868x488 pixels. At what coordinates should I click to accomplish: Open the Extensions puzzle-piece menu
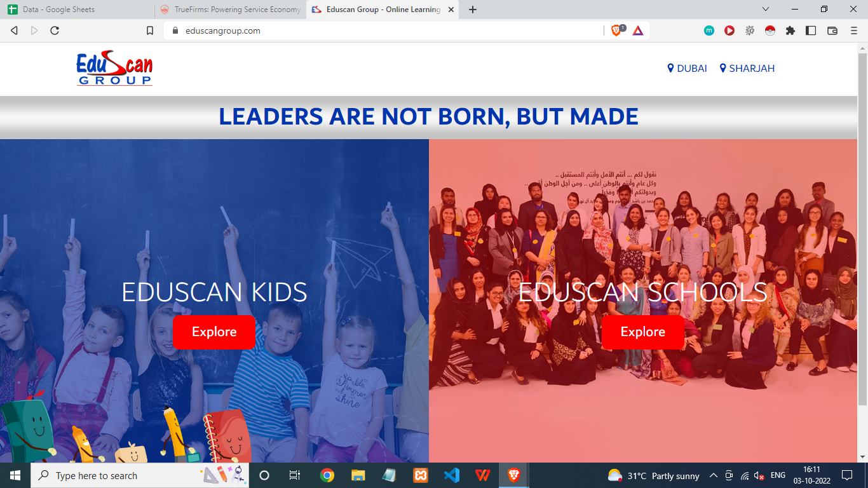coord(790,30)
